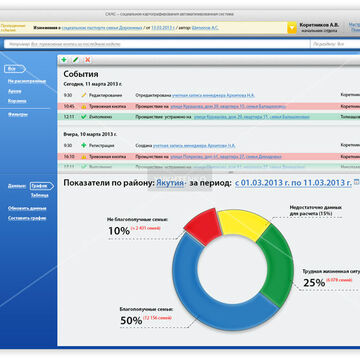Click the 'Тревожная кнопка' label in the 10:45 row

click(108, 107)
